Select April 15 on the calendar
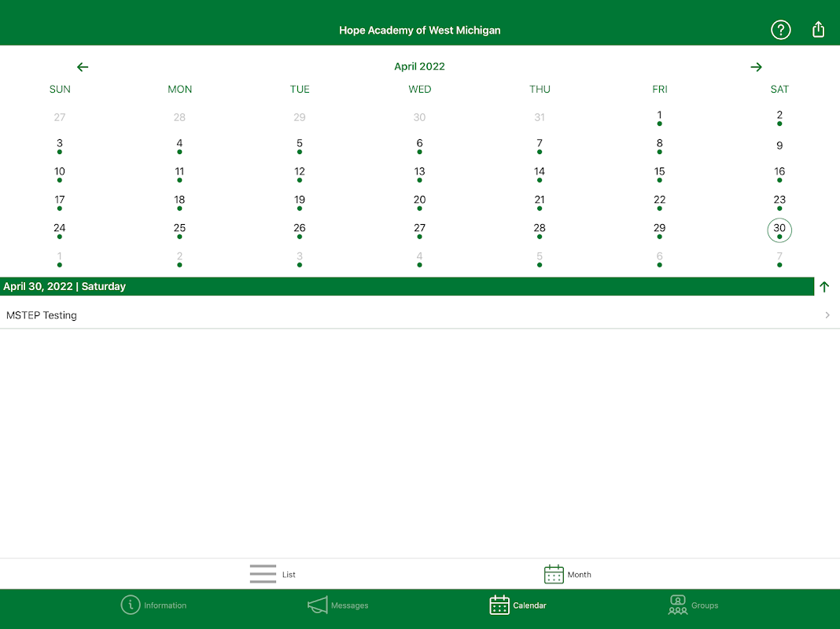 pos(659,174)
